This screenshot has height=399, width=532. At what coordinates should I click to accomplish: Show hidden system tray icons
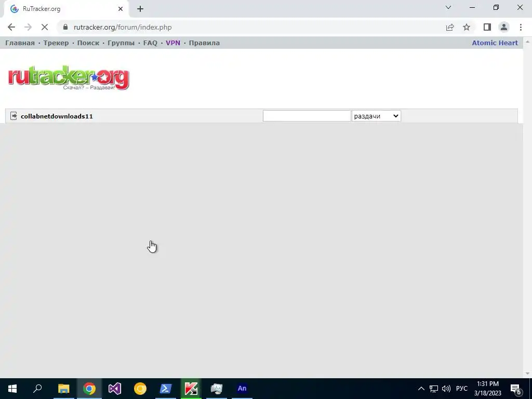[x=421, y=389]
